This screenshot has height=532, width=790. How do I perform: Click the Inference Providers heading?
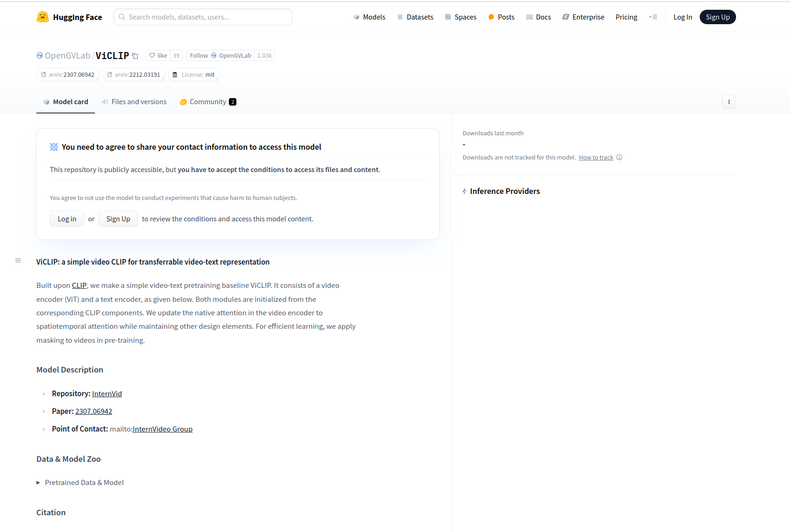(505, 191)
